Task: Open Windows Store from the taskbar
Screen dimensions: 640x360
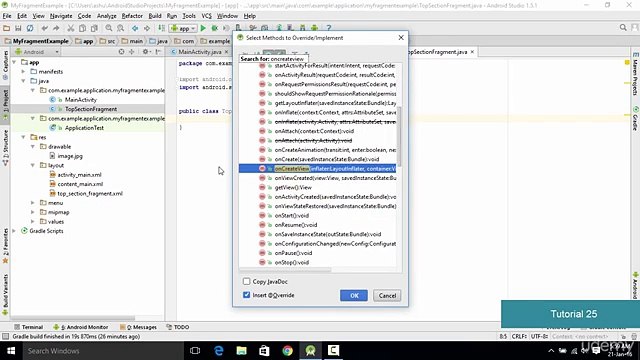Action: point(264,351)
